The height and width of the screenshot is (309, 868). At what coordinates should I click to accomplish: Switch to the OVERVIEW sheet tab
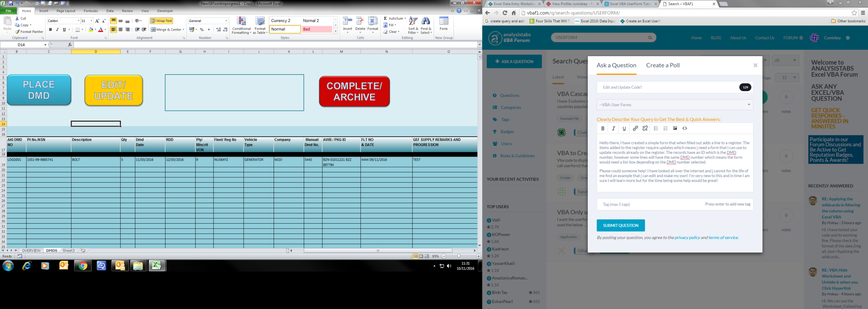[31, 251]
